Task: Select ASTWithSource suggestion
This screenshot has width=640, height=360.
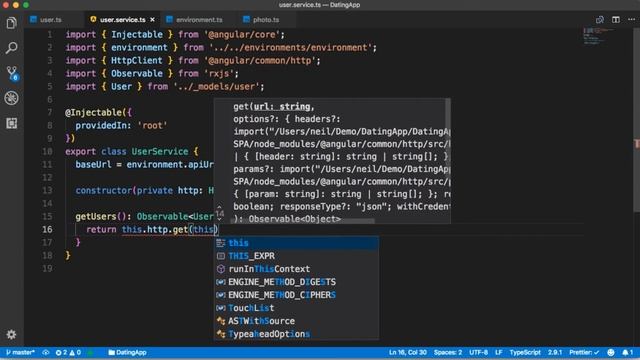Action: [x=297, y=321]
